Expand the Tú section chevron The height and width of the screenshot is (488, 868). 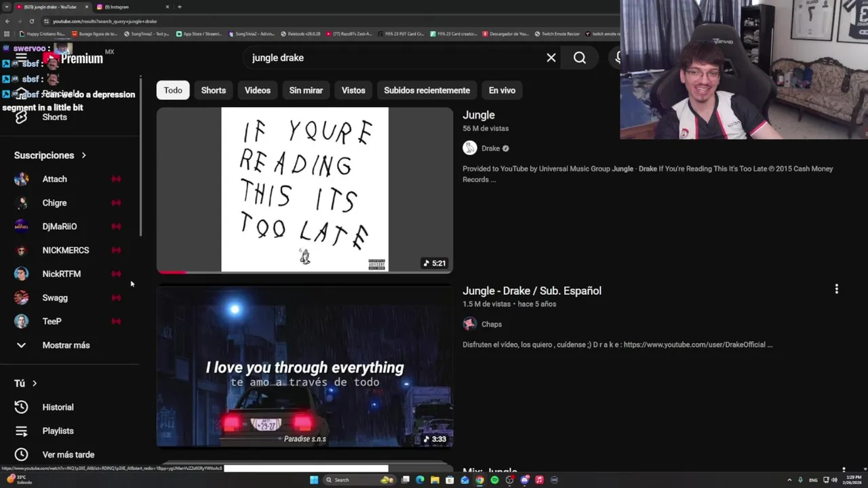click(x=35, y=384)
